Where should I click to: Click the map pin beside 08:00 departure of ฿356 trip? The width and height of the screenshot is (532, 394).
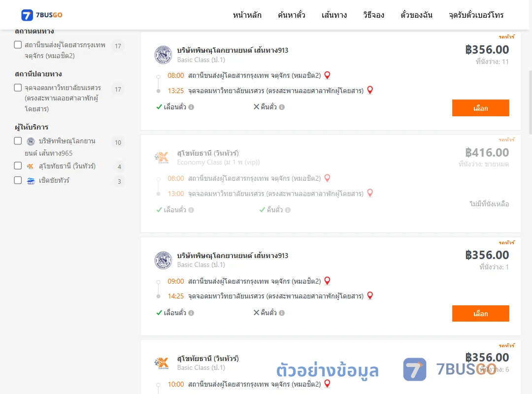(328, 75)
